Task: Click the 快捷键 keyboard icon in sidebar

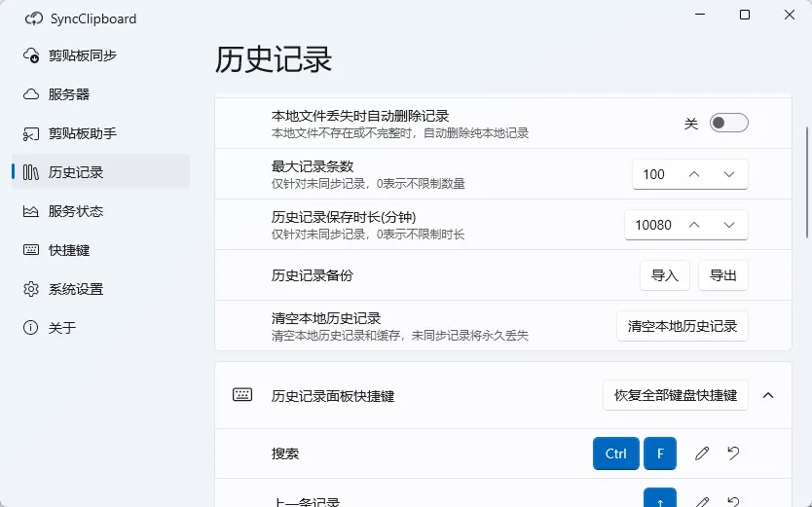Action: (31, 250)
